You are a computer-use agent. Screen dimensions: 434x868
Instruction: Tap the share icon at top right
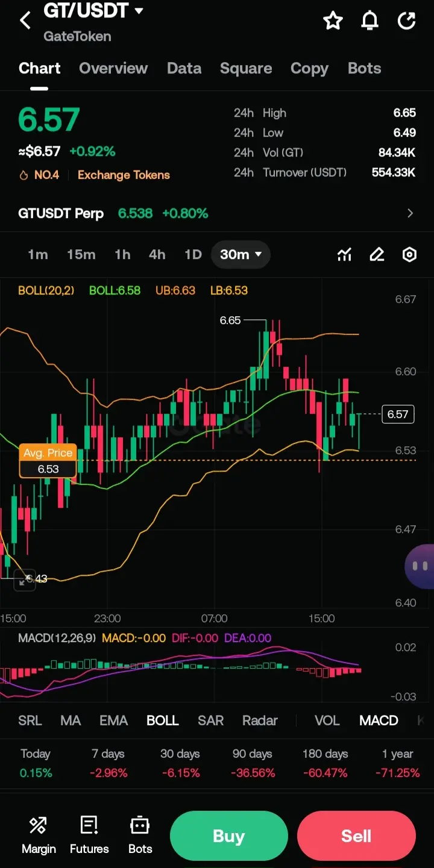[407, 21]
